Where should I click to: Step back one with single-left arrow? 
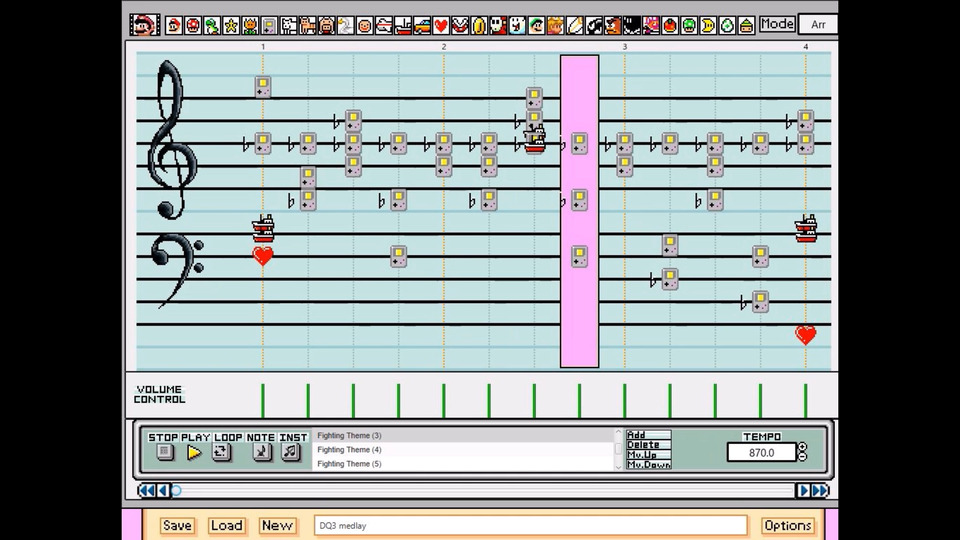pyautogui.click(x=163, y=490)
